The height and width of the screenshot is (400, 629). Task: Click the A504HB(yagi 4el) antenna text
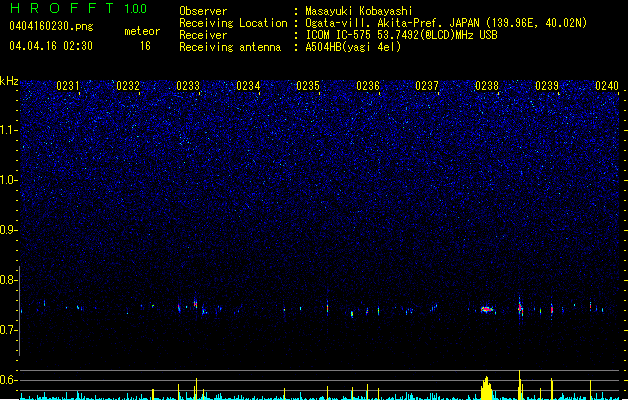click(x=353, y=47)
